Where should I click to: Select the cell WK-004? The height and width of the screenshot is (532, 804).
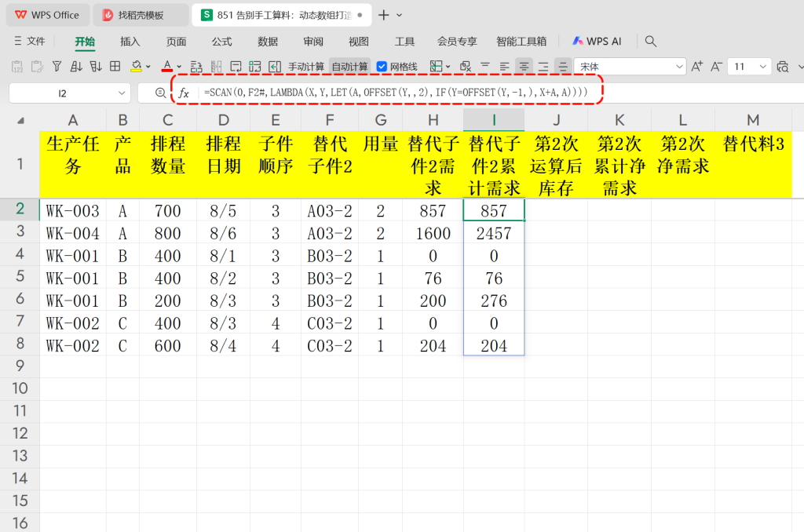pos(73,233)
